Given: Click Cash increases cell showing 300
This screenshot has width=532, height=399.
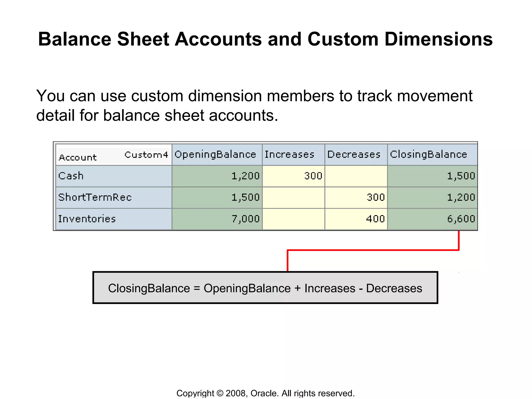Looking at the screenshot, I should click(x=294, y=176).
